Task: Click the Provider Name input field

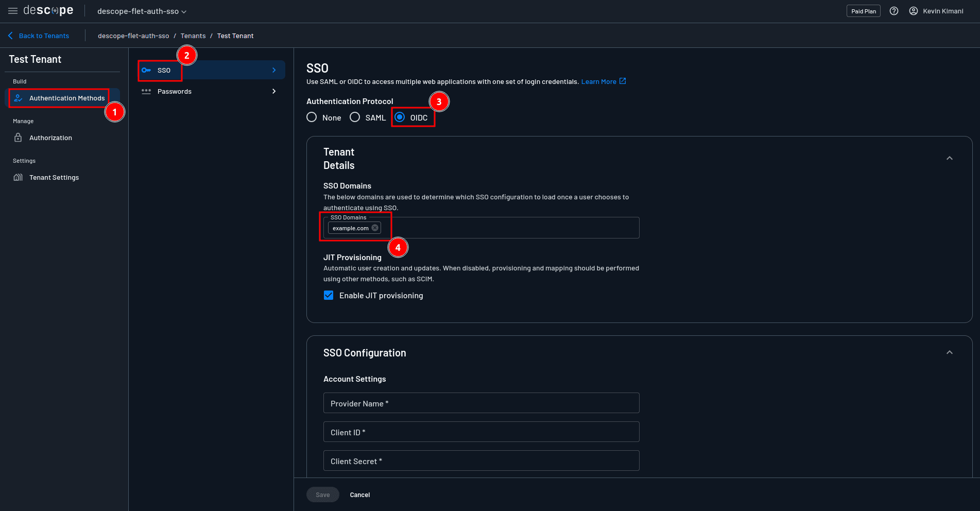Action: [x=481, y=403]
